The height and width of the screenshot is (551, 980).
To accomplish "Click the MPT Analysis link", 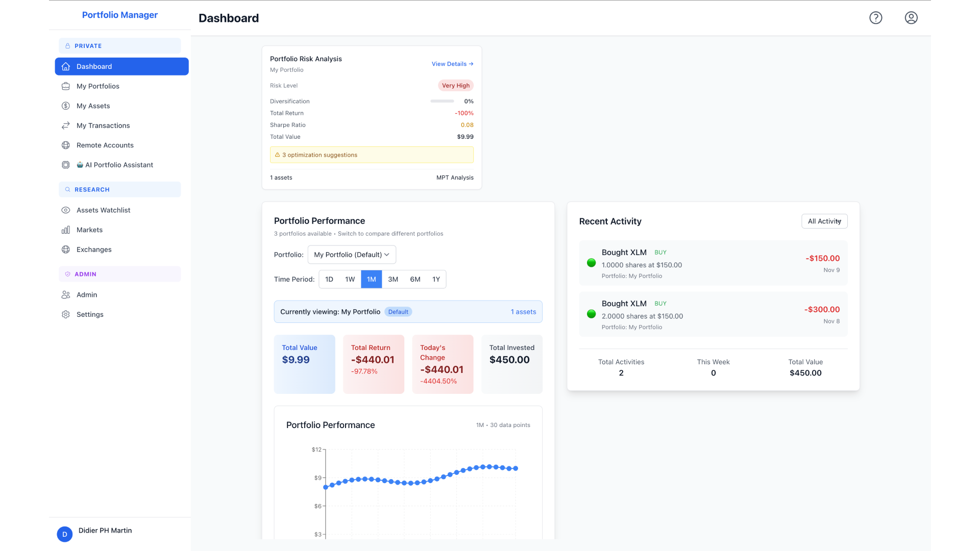I will [x=454, y=178].
